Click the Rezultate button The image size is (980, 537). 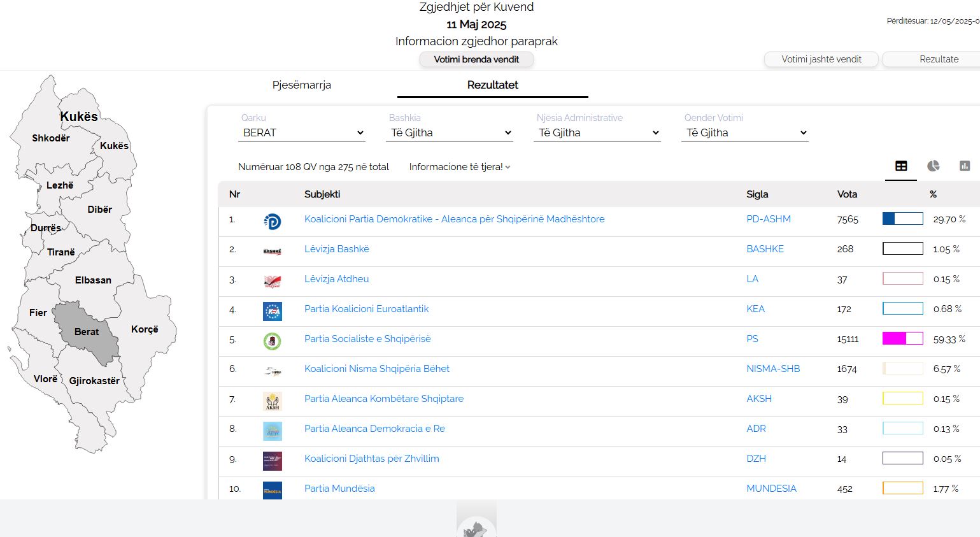coord(938,59)
